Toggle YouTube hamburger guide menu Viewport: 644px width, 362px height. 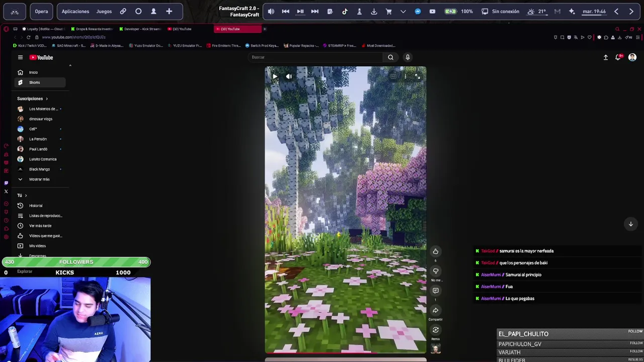pos(20,57)
